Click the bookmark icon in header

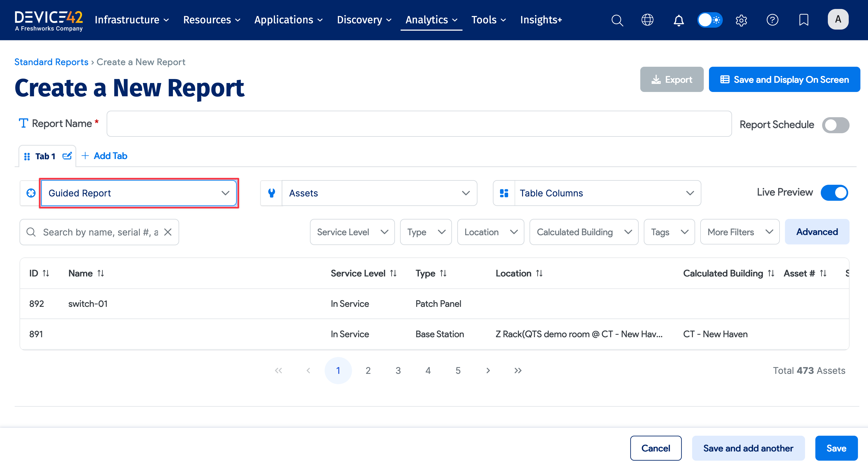[804, 20]
